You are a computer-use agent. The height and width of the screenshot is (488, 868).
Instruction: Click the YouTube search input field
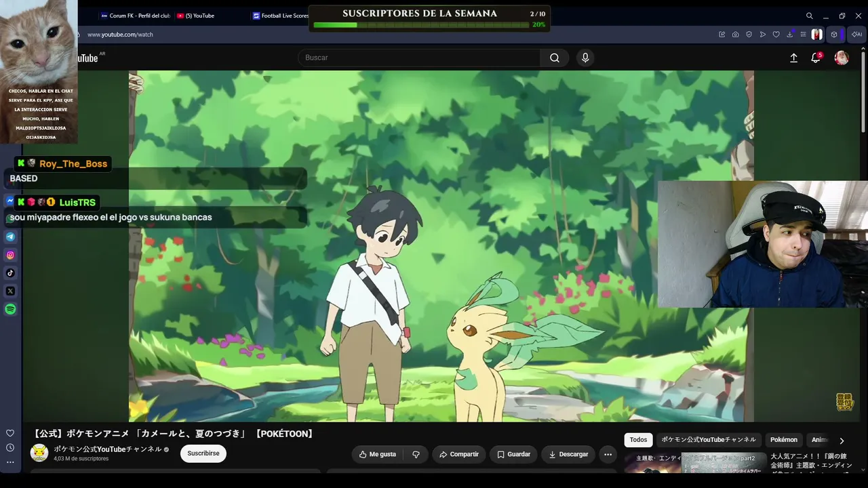click(x=419, y=58)
